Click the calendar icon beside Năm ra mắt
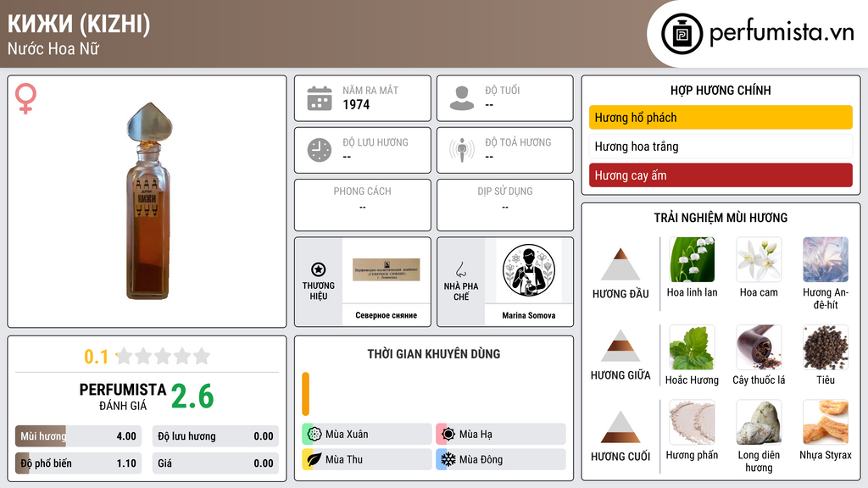The width and height of the screenshot is (868, 488). 320,98
